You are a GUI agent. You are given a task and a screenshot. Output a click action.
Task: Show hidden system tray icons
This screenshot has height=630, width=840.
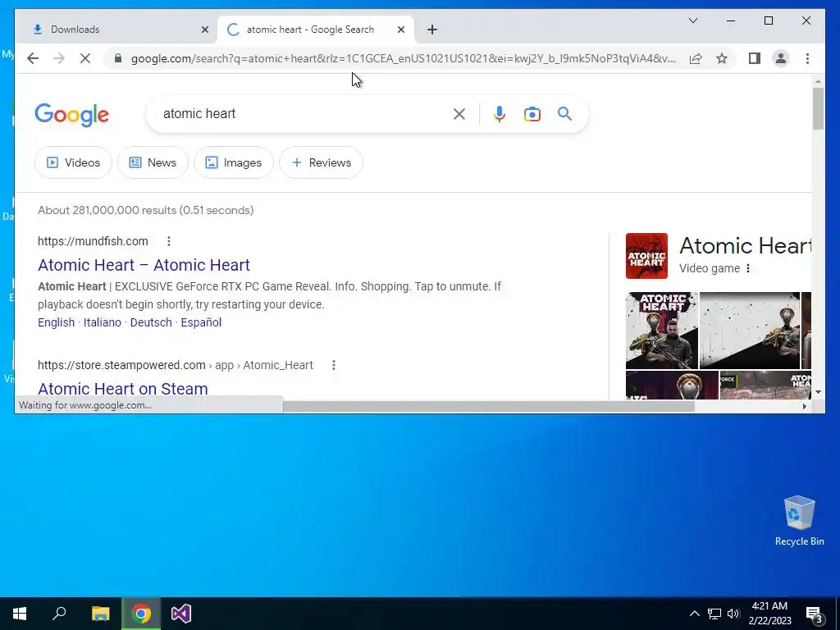coord(694,614)
